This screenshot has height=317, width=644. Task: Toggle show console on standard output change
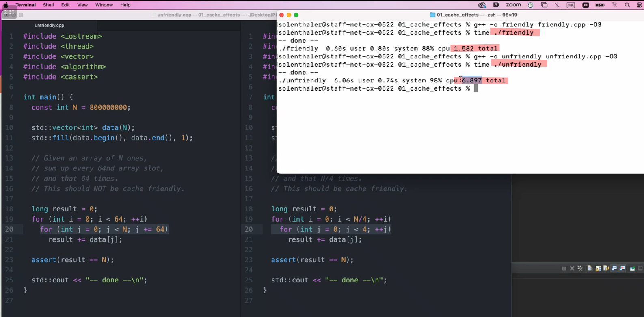click(614, 268)
